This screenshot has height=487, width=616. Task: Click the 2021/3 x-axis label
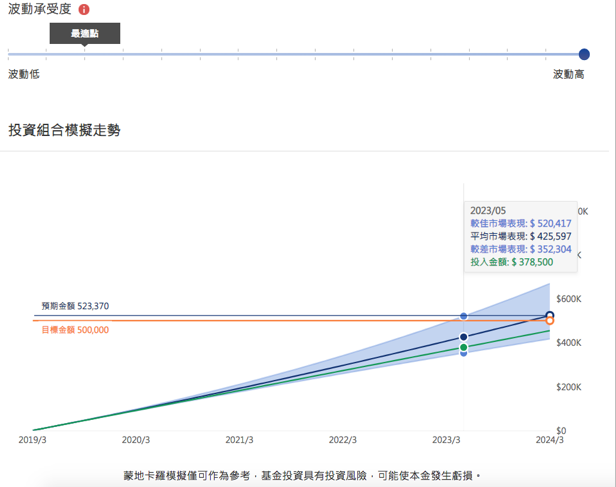(x=240, y=440)
